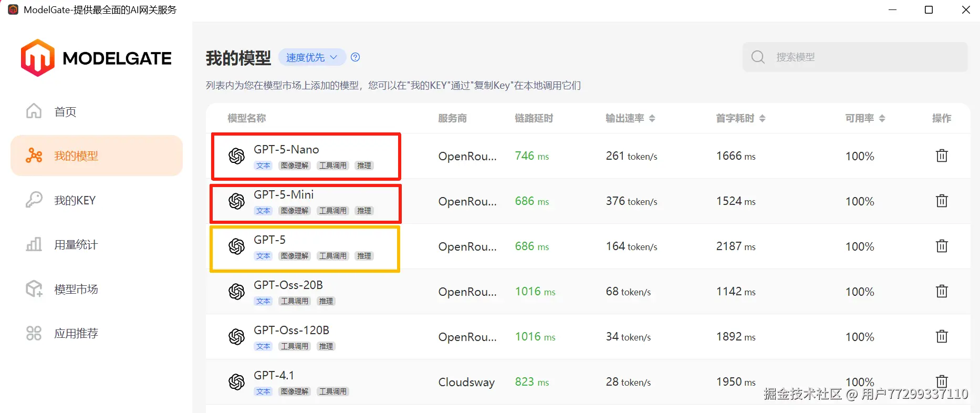Click the 1142 ms first-token time

click(x=736, y=292)
